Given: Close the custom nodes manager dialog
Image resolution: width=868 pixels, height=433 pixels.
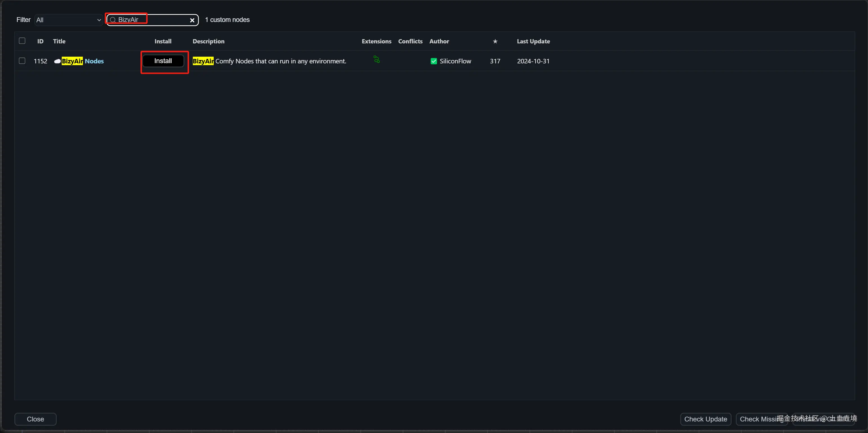Looking at the screenshot, I should click(36, 419).
